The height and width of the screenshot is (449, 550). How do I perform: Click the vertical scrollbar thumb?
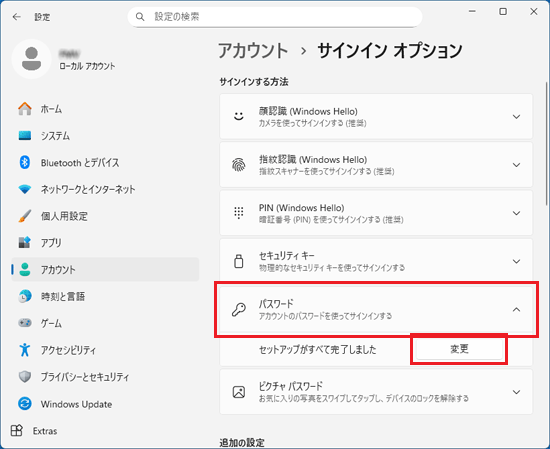pyautogui.click(x=546, y=143)
